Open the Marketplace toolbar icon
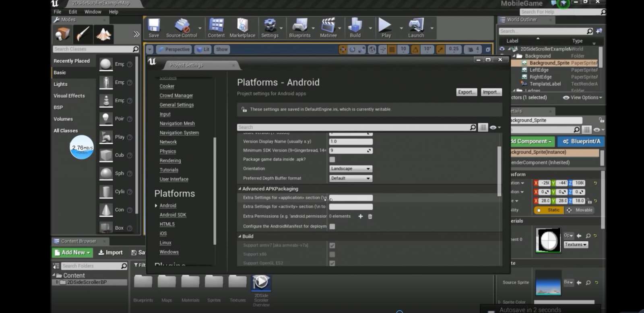The width and height of the screenshot is (644, 313). coord(242,27)
